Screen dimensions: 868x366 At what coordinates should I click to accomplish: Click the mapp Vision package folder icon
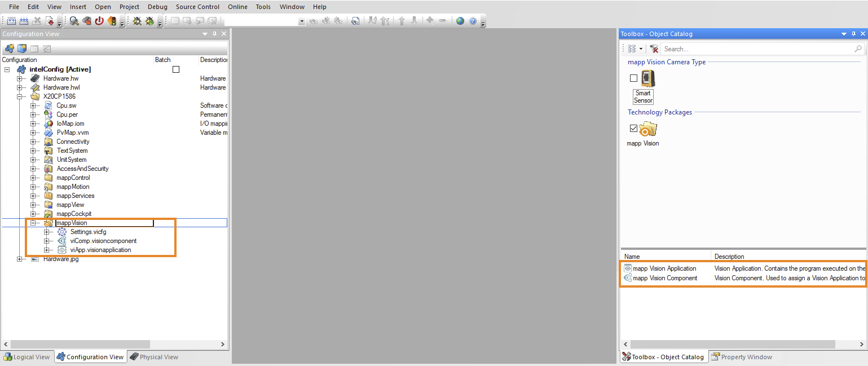click(x=649, y=129)
